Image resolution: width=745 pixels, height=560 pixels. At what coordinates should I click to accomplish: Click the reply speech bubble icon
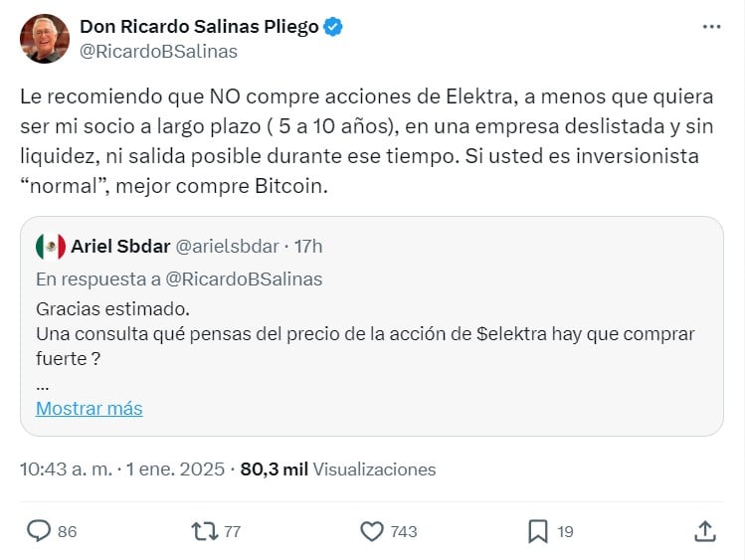point(39,531)
